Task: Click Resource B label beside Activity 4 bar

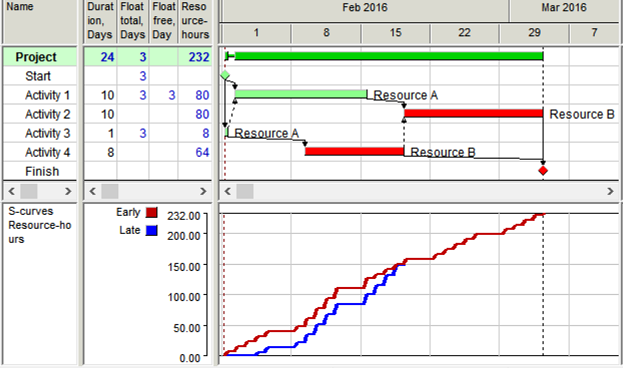Action: pyautogui.click(x=443, y=152)
